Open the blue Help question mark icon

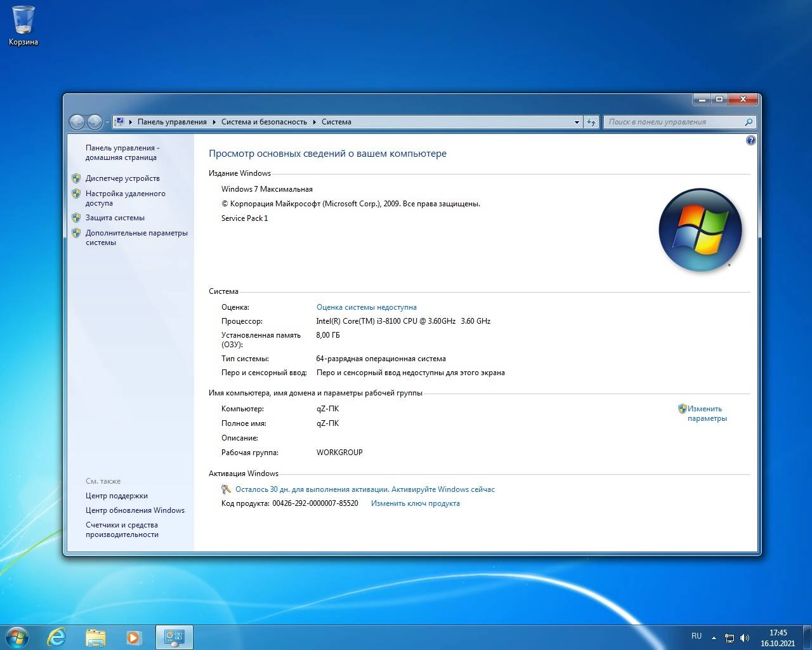point(751,140)
